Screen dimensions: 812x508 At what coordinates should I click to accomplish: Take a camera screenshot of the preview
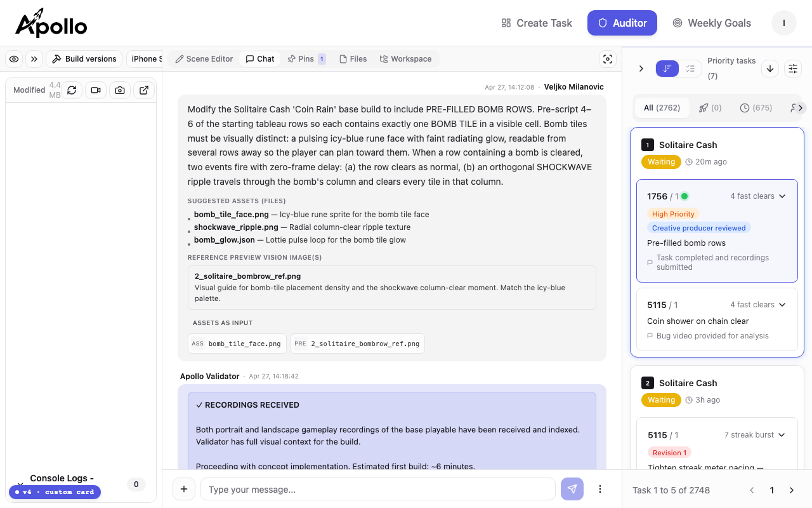(120, 90)
